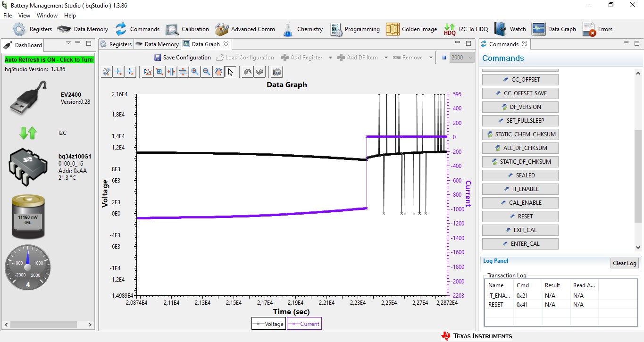Open the Add Register dropdown arrow

(x=330, y=58)
